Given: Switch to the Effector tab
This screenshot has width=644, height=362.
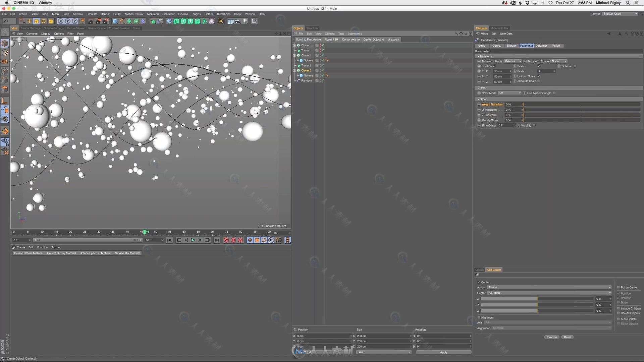Looking at the screenshot, I should click(511, 46).
